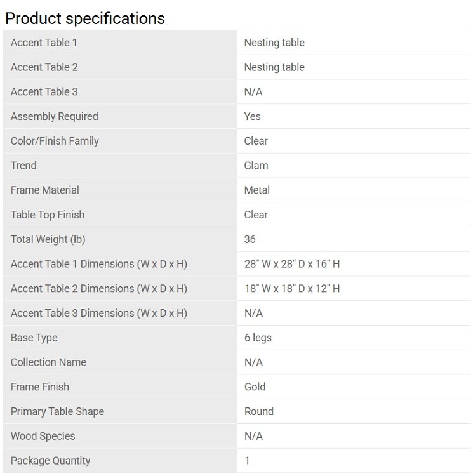The width and height of the screenshot is (473, 476).
Task: Select the Trend value Glam
Action: tap(256, 166)
